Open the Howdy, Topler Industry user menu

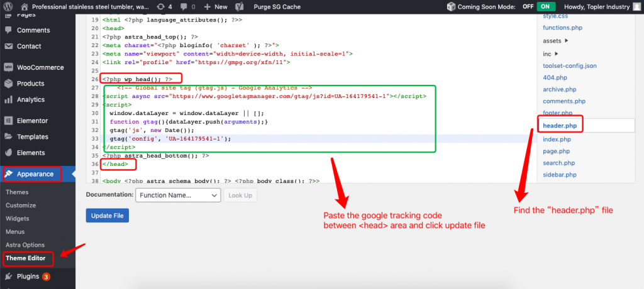pyautogui.click(x=602, y=7)
